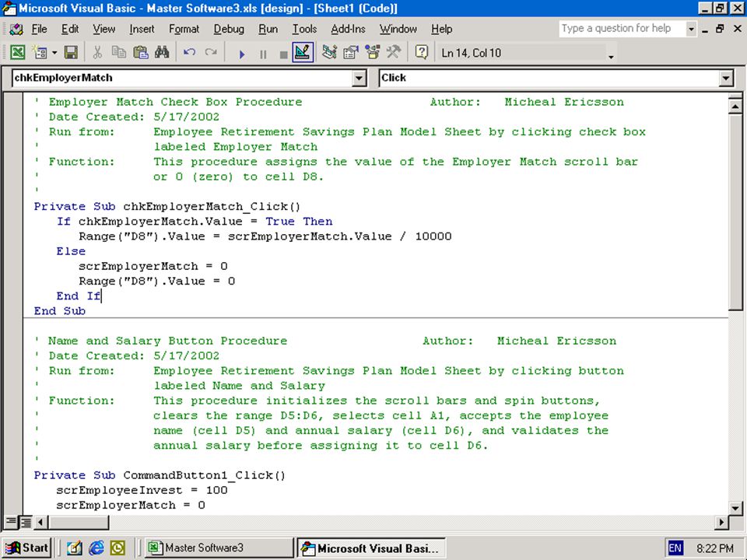Click the horizontal scrollbar left arrow
The image size is (747, 560).
pyautogui.click(x=40, y=523)
